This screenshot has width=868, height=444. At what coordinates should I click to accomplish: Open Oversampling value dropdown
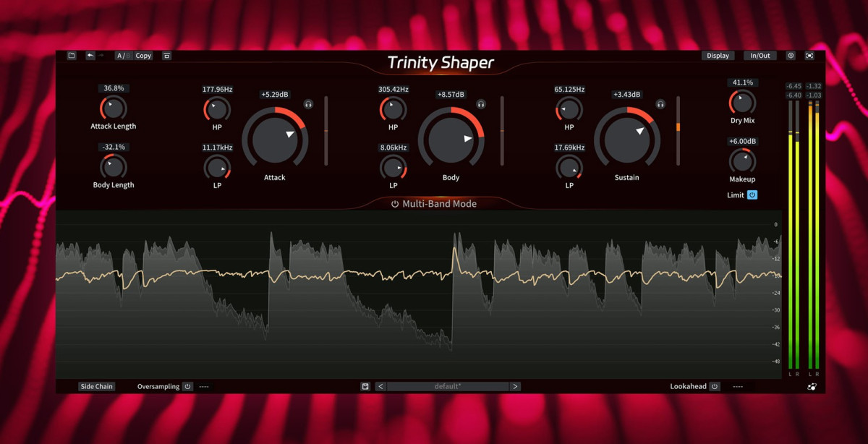coord(204,386)
